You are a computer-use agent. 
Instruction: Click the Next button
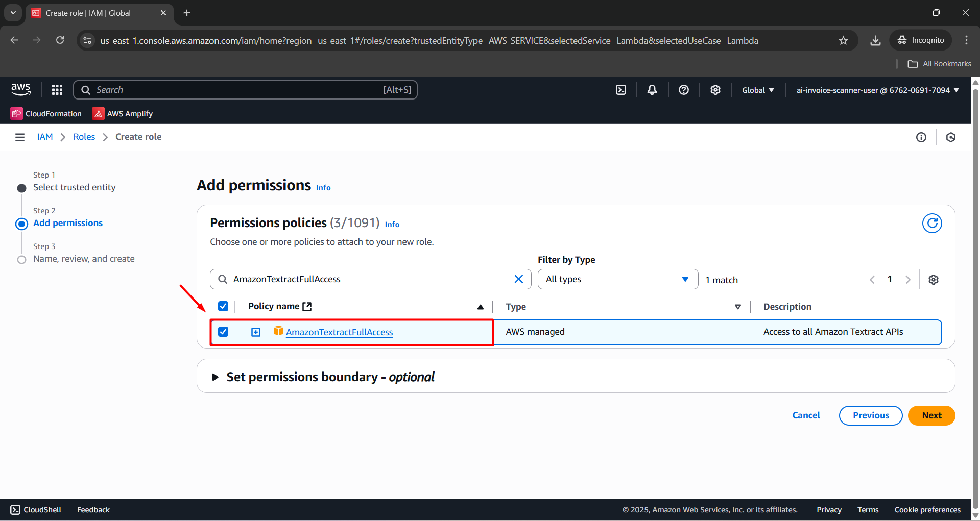coord(931,415)
